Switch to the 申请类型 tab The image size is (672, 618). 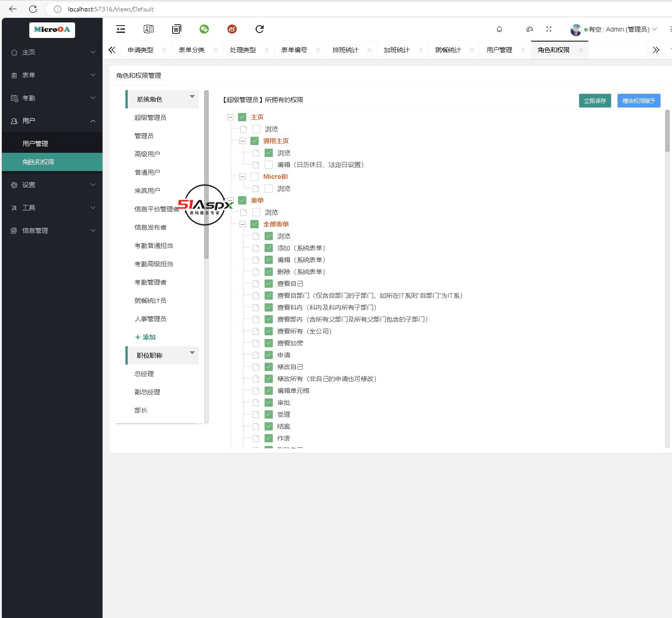pyautogui.click(x=141, y=50)
